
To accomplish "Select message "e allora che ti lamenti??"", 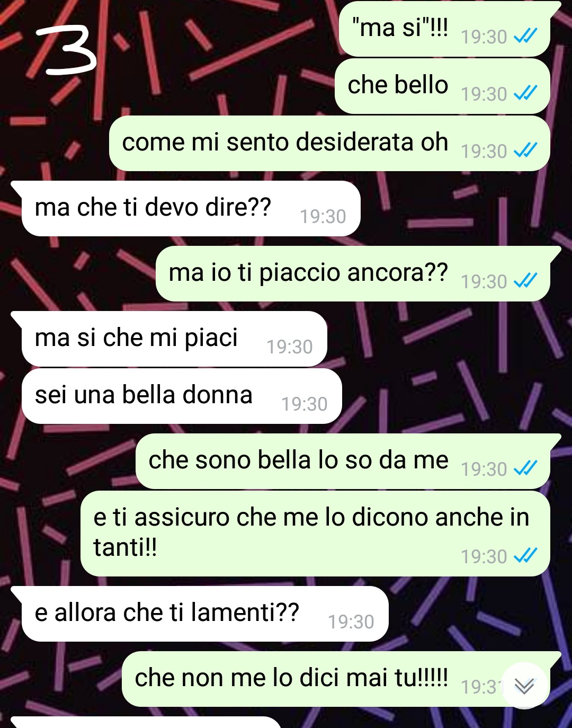I will click(205, 614).
